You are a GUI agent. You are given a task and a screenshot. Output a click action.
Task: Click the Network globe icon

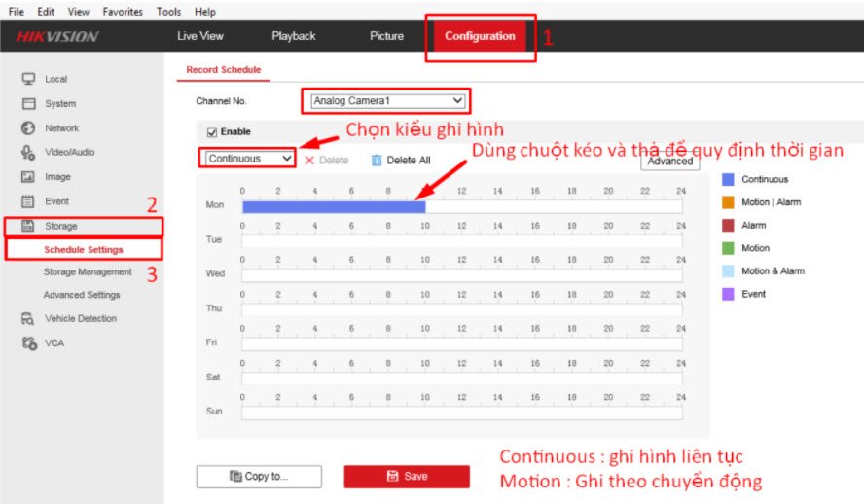pyautogui.click(x=28, y=128)
